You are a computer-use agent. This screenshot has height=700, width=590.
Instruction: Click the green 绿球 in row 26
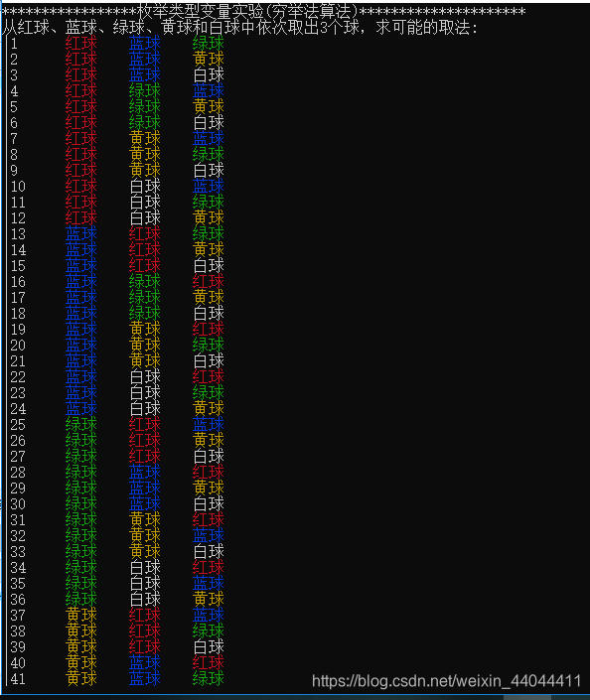(x=80, y=441)
